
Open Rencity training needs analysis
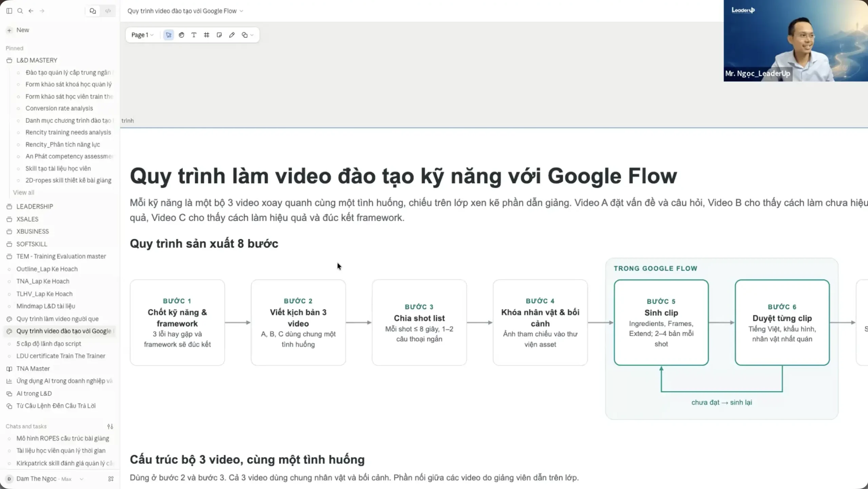(68, 132)
